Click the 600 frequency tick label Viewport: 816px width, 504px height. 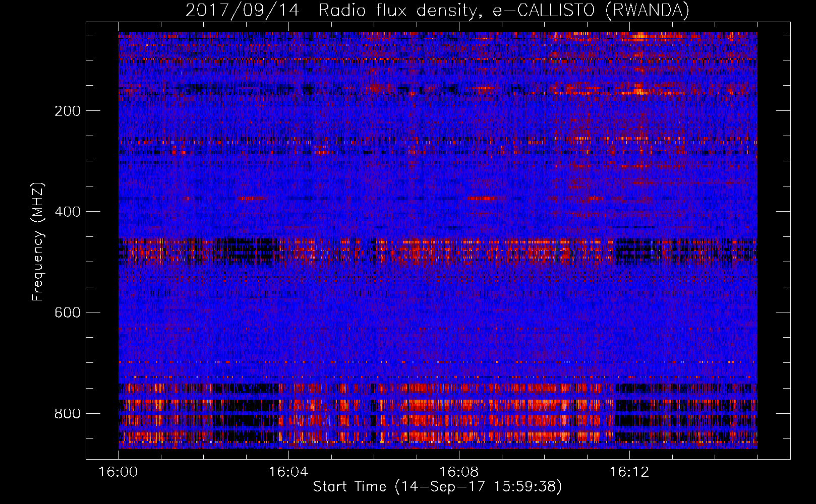coord(68,312)
